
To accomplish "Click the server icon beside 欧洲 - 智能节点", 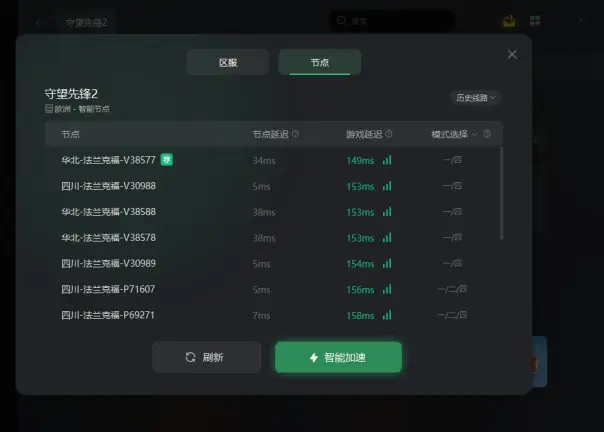I will [x=49, y=109].
